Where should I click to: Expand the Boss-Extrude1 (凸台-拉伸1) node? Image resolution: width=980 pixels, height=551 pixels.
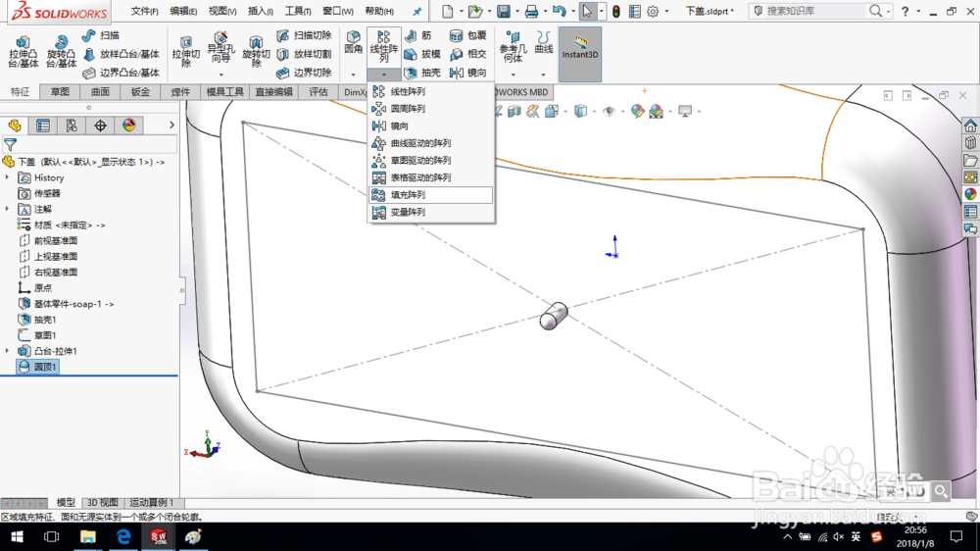8,351
